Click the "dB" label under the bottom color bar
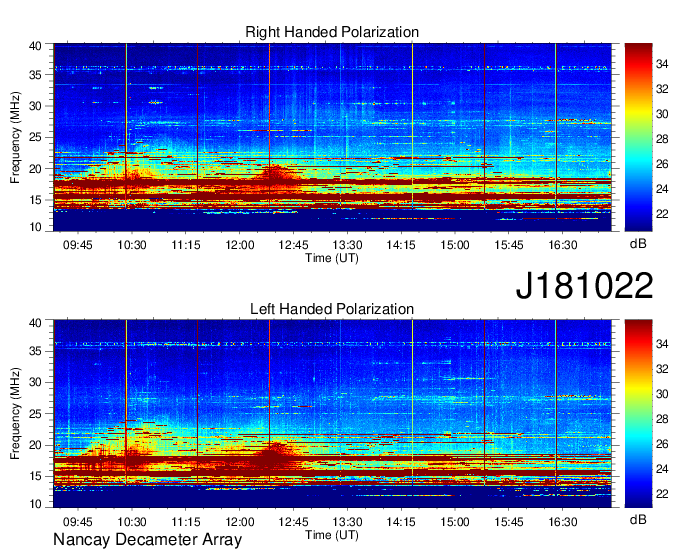 click(x=638, y=519)
